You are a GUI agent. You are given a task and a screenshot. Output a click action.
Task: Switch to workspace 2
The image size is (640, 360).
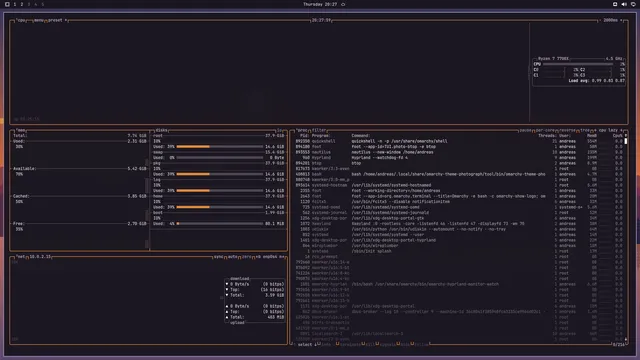22,4
